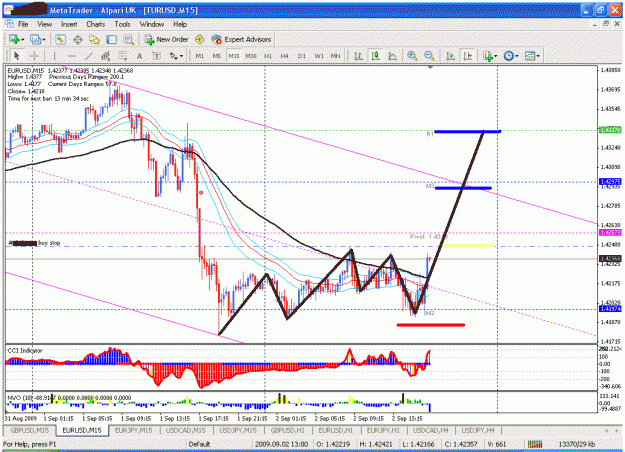
Task: Open the Charts menu
Action: click(x=96, y=24)
